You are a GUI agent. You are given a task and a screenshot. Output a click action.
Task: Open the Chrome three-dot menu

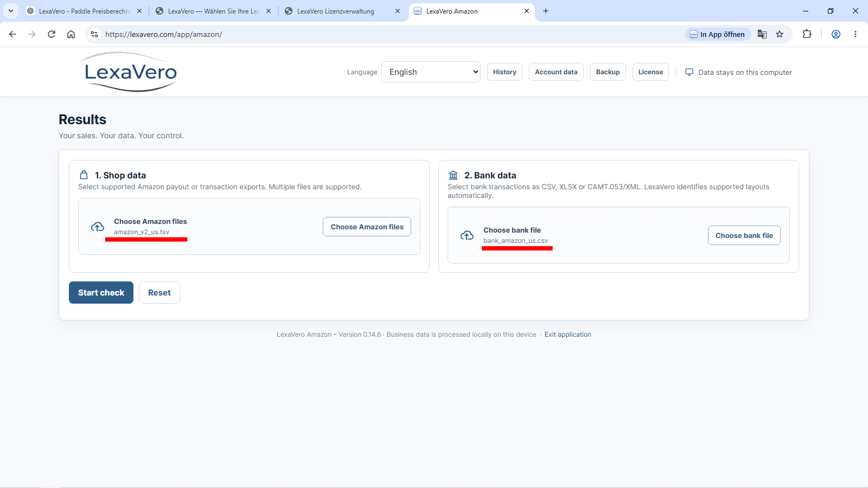(x=856, y=34)
